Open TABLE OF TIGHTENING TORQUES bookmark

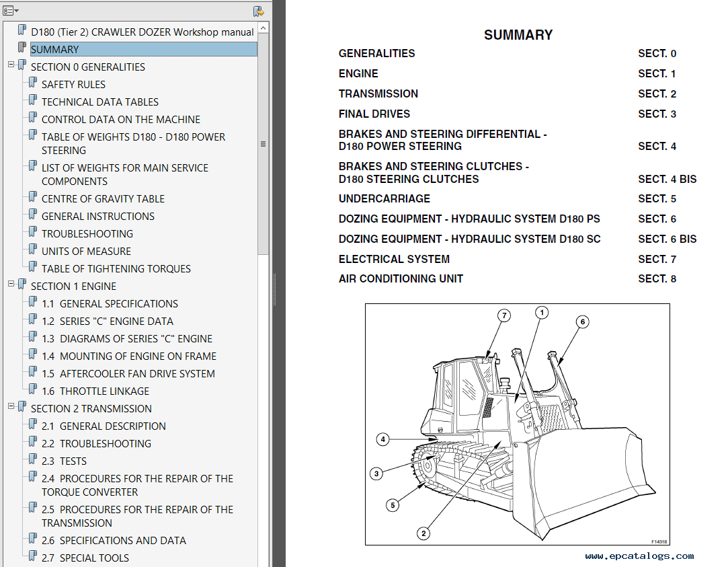[116, 269]
